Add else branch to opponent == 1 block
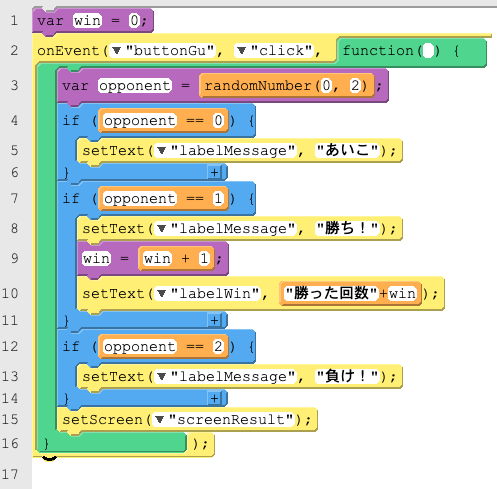Viewport: 497px width, 489px height. [x=215, y=320]
